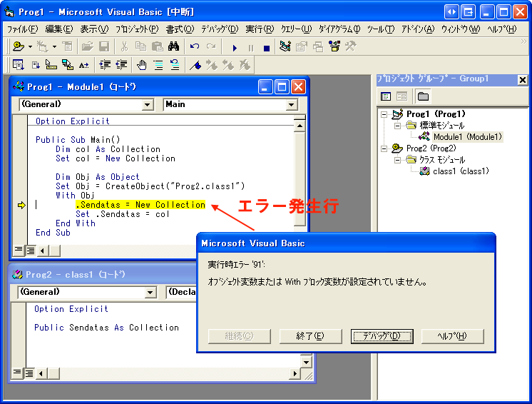Open the Add Project dropdown arrow
The width and height of the screenshot is (532, 404).
[30, 46]
